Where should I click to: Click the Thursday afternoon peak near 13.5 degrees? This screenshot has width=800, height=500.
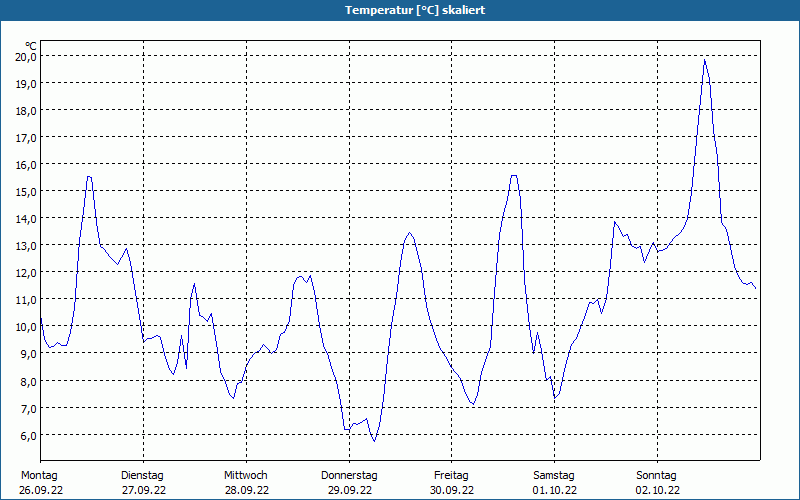tap(410, 233)
